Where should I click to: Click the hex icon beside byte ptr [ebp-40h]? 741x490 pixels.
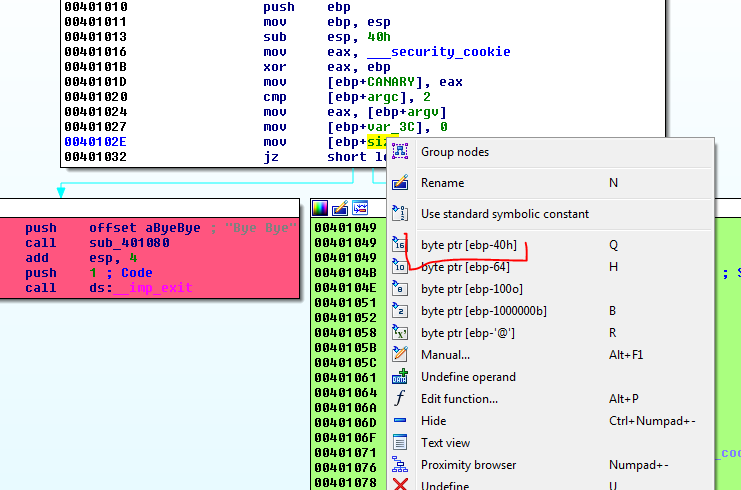(x=400, y=245)
